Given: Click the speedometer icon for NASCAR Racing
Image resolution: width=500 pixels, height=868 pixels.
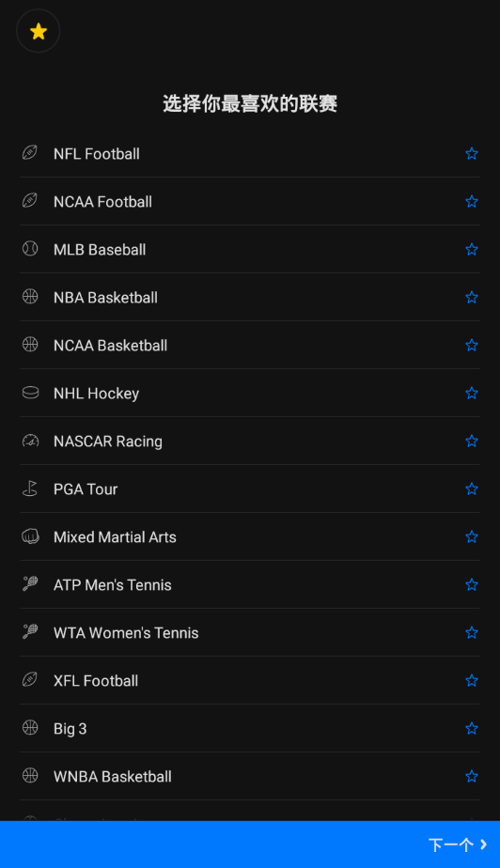Looking at the screenshot, I should coord(30,441).
